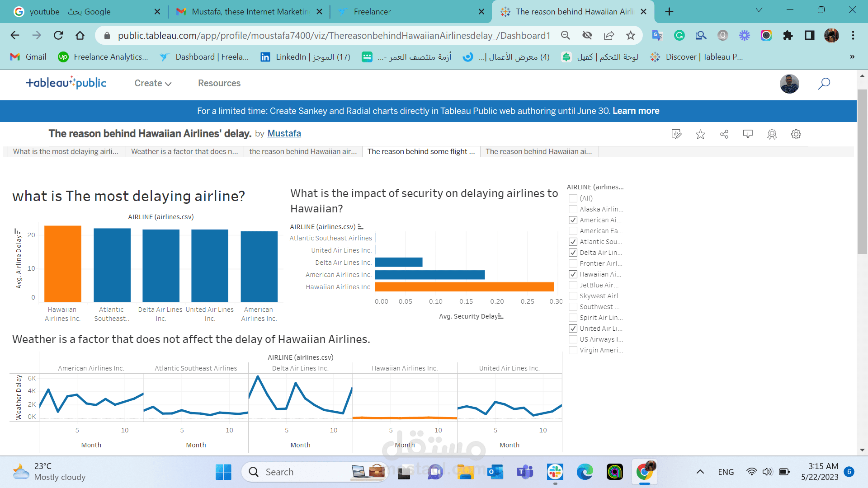868x488 pixels.
Task: Open the Grammarly extension in the browser toolbar
Action: click(x=679, y=35)
